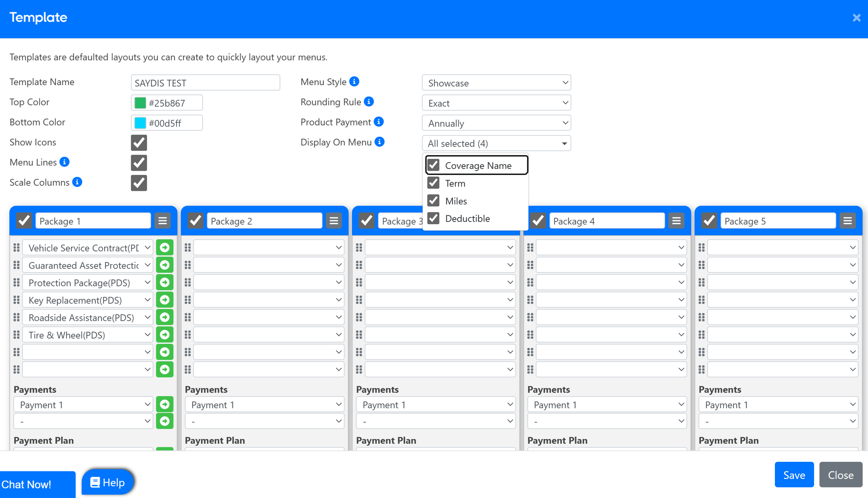This screenshot has width=868, height=498.
Task: Toggle the Menu Lines checkbox
Action: 139,163
